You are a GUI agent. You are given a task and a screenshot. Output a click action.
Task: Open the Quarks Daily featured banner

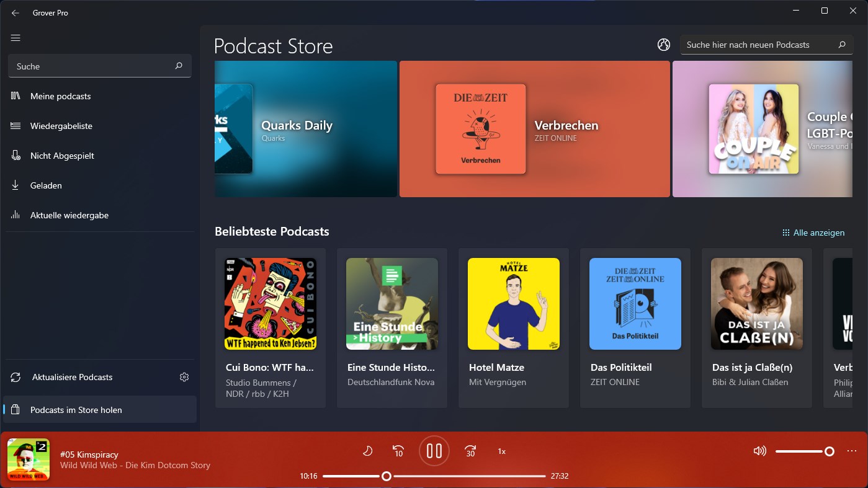coord(306,129)
